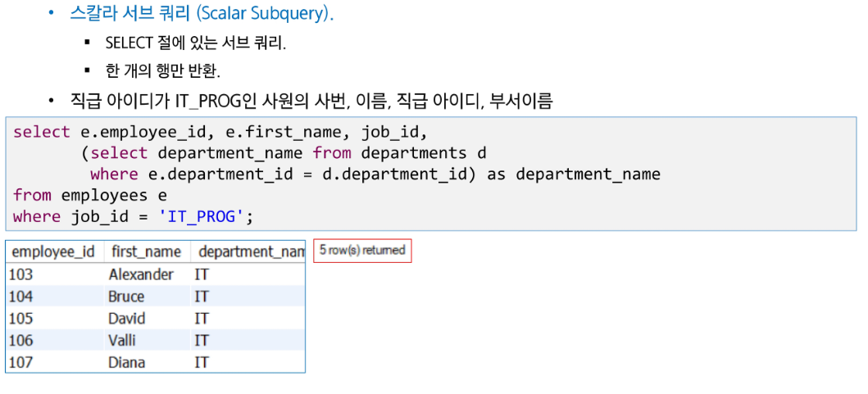Click the first_name column header
This screenshot has width=868, height=394.
click(147, 251)
